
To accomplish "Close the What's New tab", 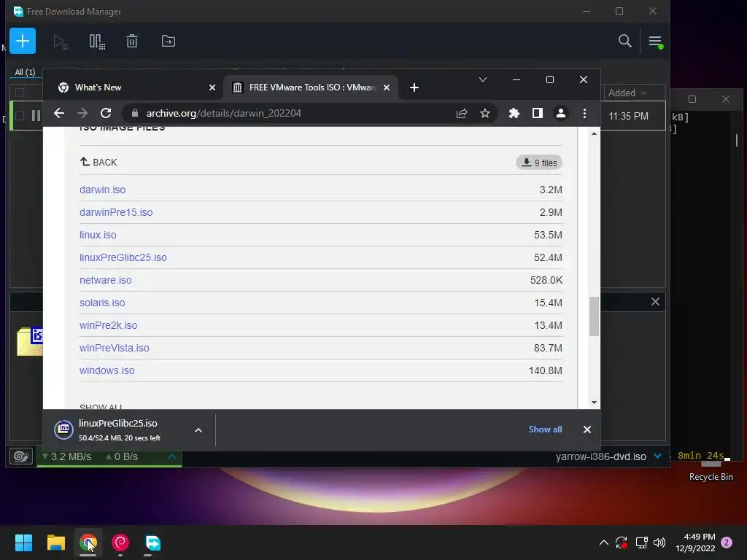I will tap(212, 87).
